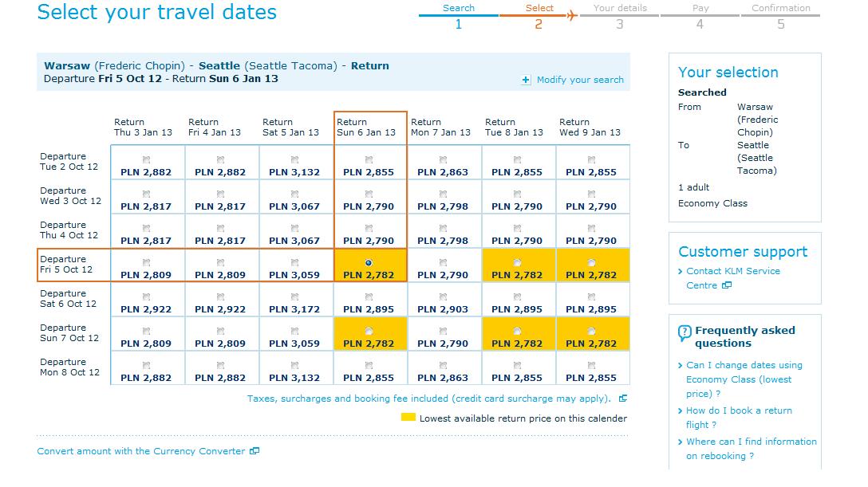The image size is (868, 487).
Task: Click popup icon after taxes and surcharges note
Action: pyautogui.click(x=623, y=399)
